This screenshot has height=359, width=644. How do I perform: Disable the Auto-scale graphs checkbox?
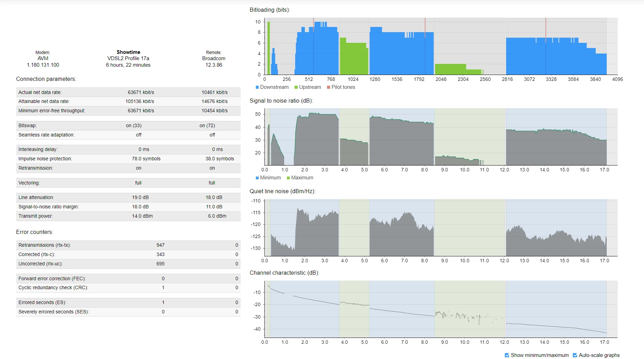(575, 355)
